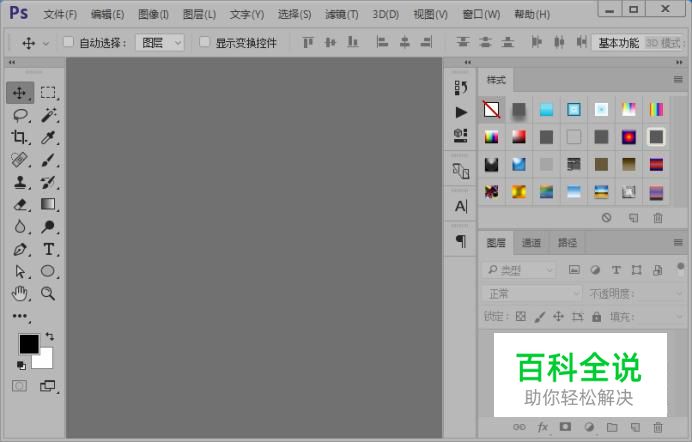The width and height of the screenshot is (692, 442).
Task: Open the 文件(F) menu
Action: coord(60,15)
